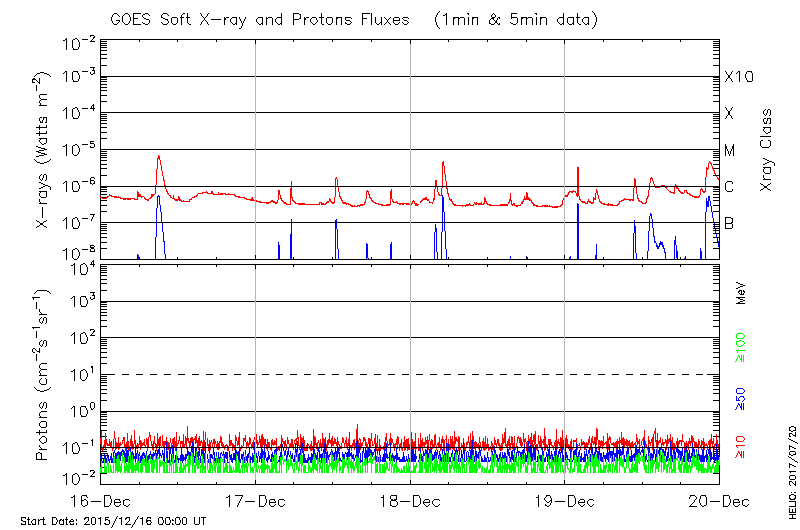This screenshot has width=800, height=530.
Task: Select the M class label on right axis
Action: [x=730, y=150]
